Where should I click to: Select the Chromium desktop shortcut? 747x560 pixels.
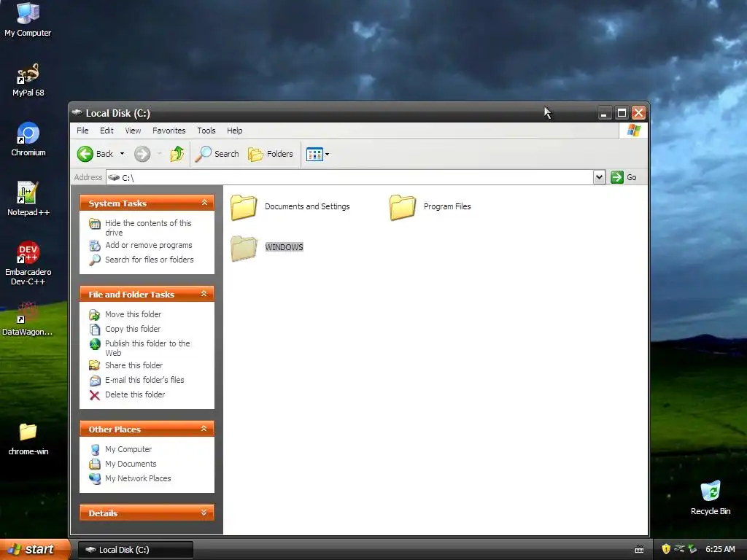click(x=28, y=139)
